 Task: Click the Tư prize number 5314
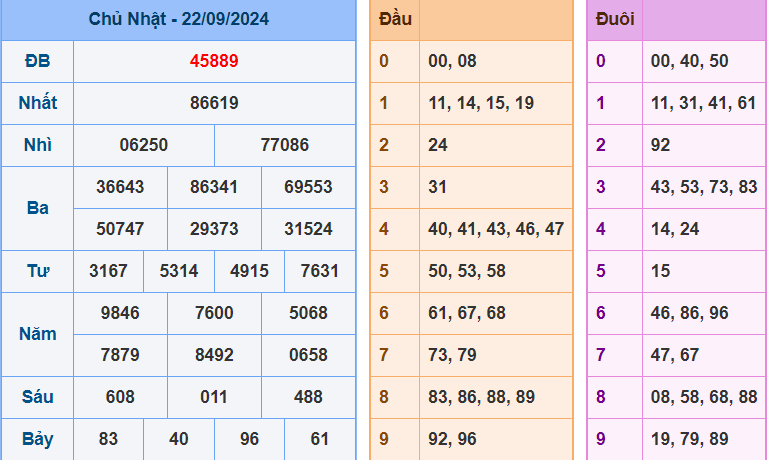coord(179,271)
